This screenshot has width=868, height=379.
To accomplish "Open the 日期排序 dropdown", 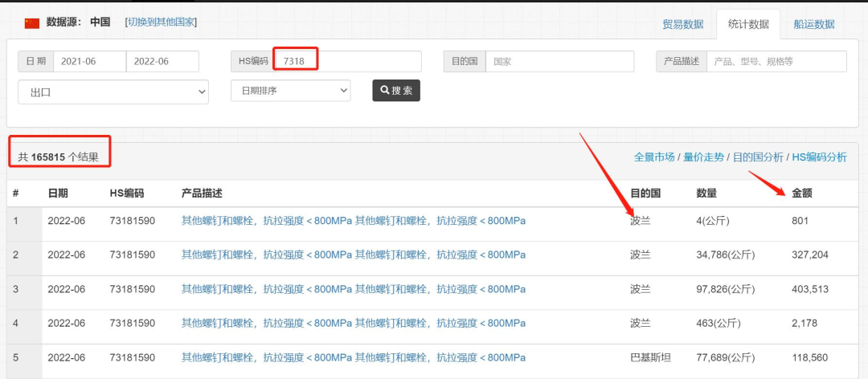I will click(291, 91).
